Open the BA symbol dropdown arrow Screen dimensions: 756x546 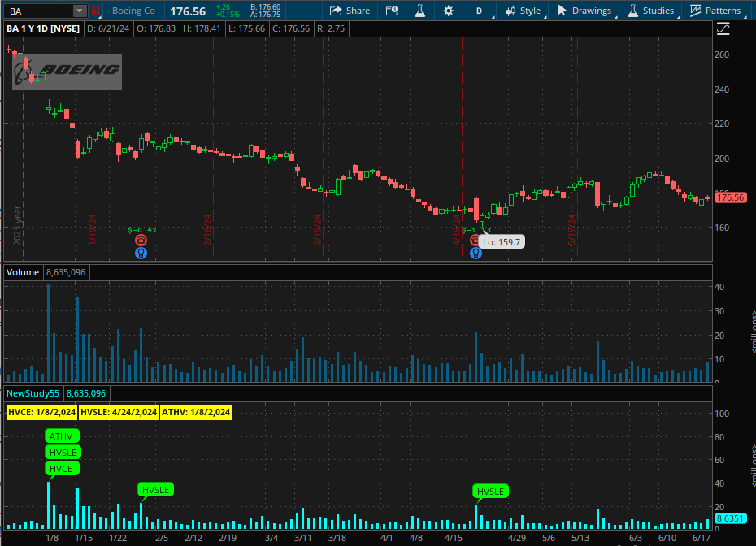pyautogui.click(x=80, y=11)
